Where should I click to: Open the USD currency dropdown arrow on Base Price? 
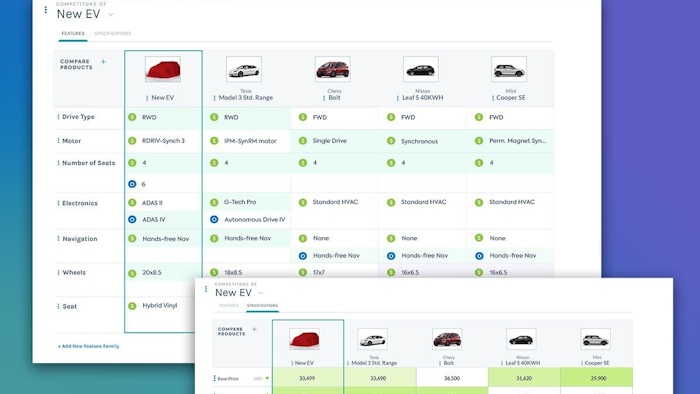[x=267, y=378]
